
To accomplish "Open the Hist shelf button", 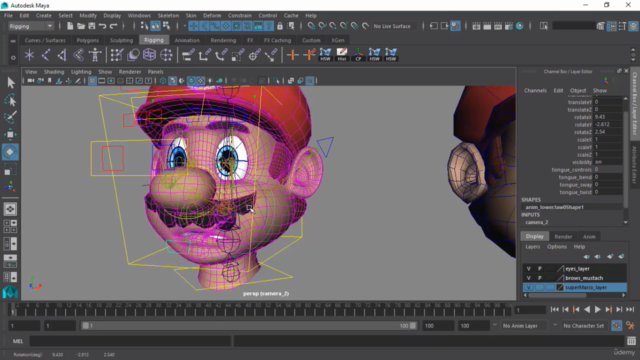I will pyautogui.click(x=342, y=55).
